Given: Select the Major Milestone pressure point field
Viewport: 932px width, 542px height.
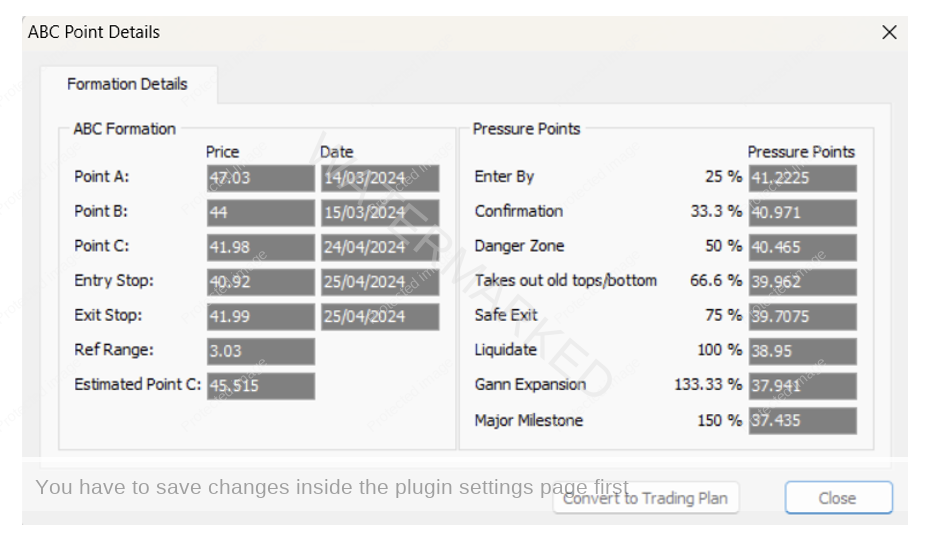Looking at the screenshot, I should point(802,421).
